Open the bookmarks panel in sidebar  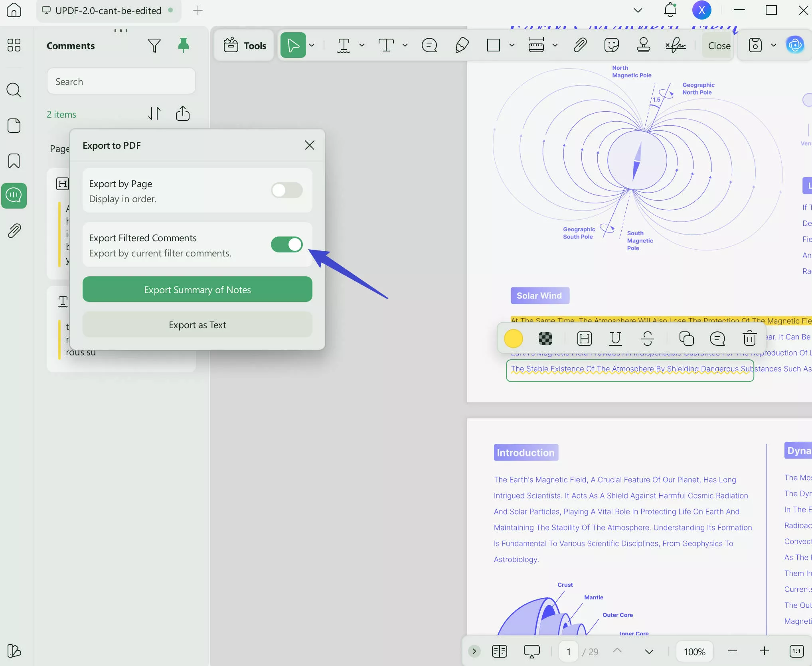click(x=14, y=161)
